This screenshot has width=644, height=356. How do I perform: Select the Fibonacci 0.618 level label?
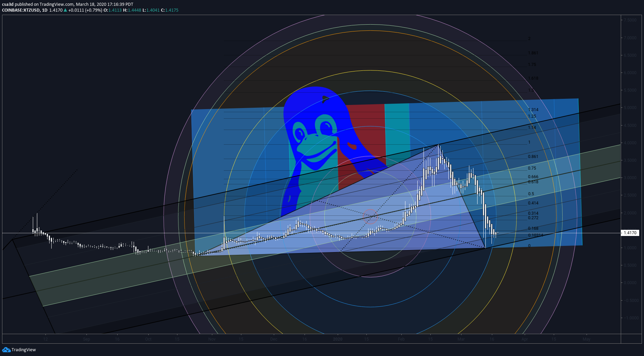pyautogui.click(x=533, y=182)
